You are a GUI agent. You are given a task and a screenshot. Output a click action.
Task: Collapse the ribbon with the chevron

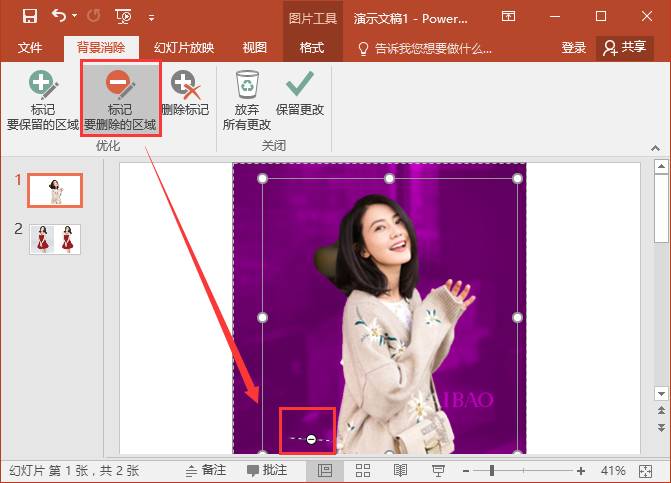coord(655,148)
